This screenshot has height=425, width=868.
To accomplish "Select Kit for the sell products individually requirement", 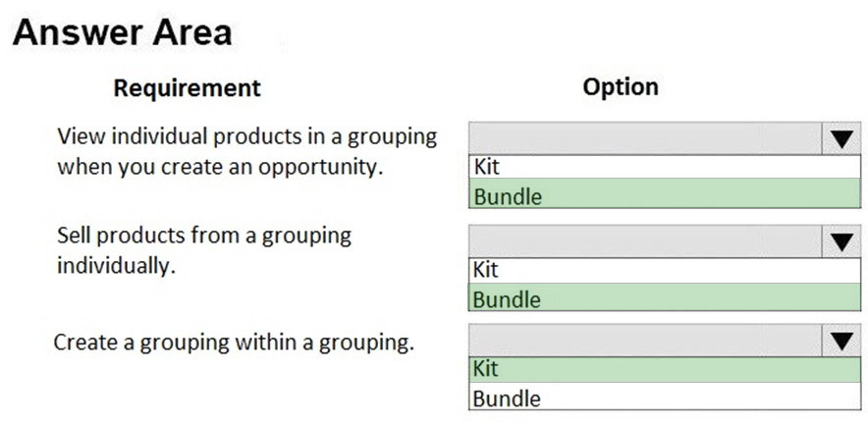I will 664,269.
